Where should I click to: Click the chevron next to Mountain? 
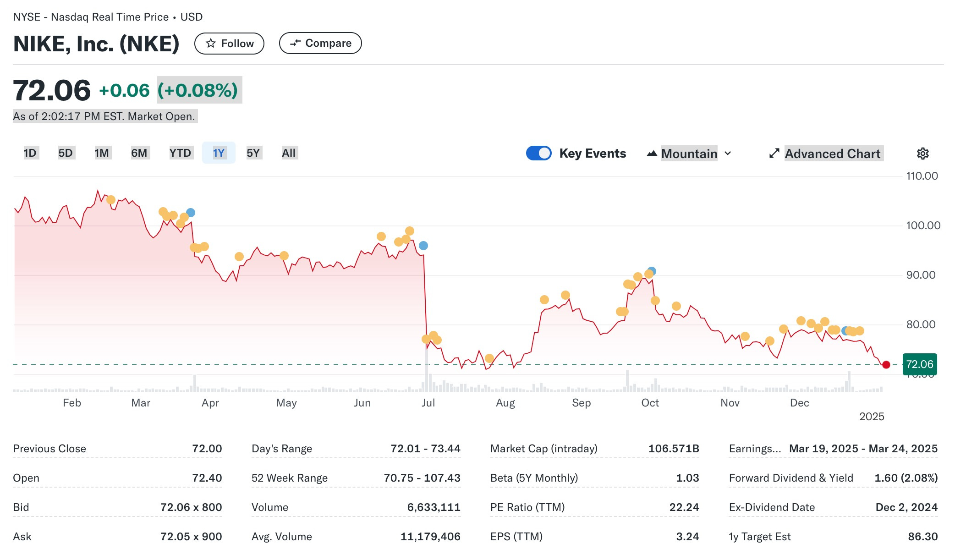(728, 154)
